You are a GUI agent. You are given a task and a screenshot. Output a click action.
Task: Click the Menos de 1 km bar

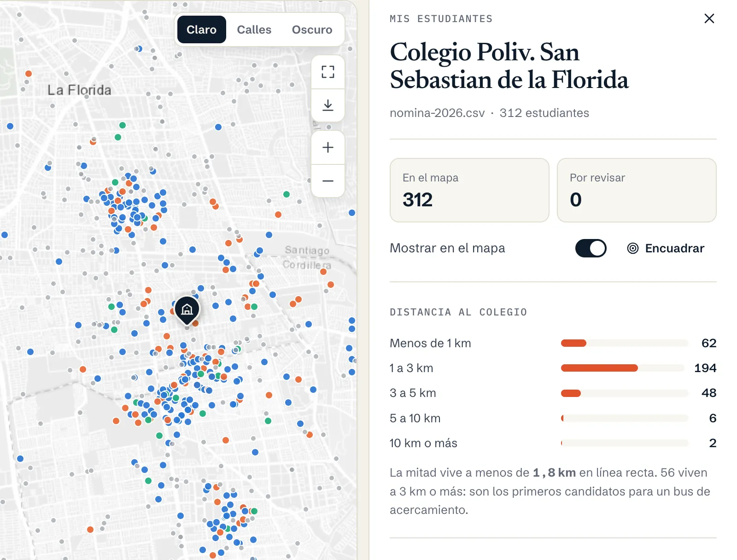click(624, 343)
